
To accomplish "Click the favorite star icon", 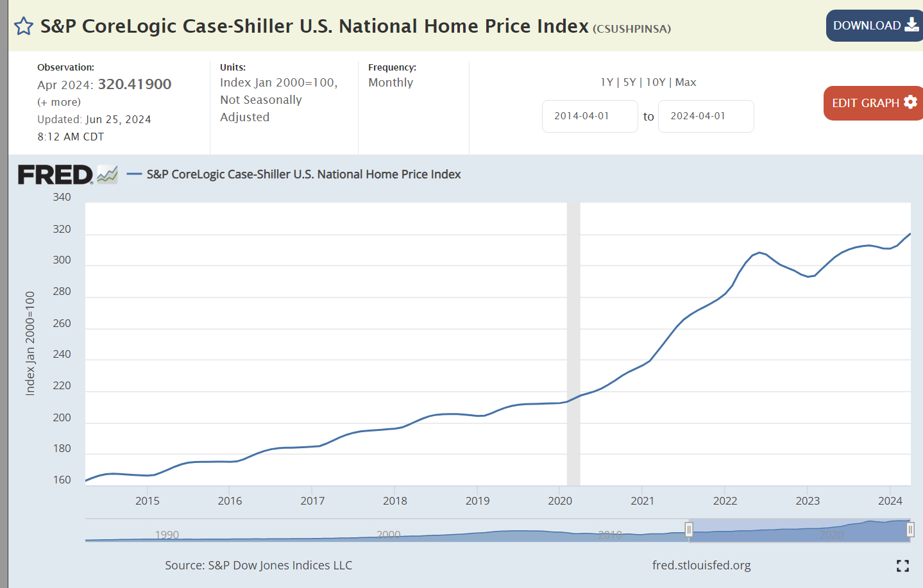I will pyautogui.click(x=24, y=26).
